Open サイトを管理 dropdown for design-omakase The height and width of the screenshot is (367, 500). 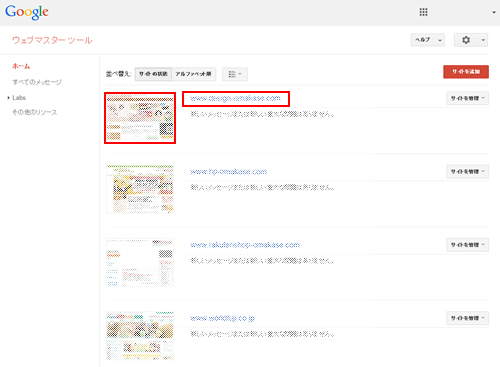(x=468, y=98)
